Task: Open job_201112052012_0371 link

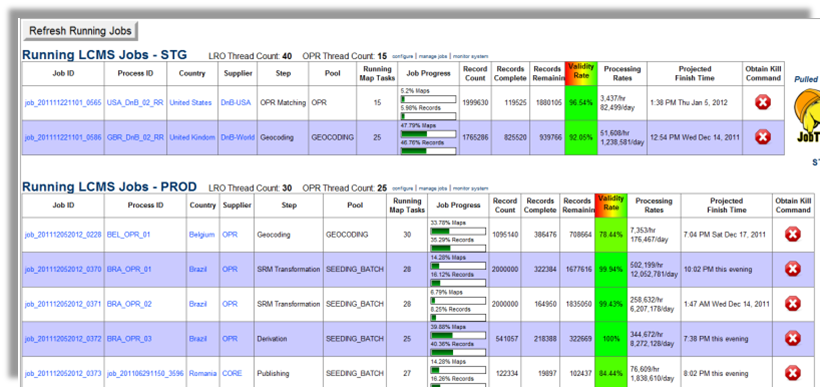Action: (x=63, y=304)
